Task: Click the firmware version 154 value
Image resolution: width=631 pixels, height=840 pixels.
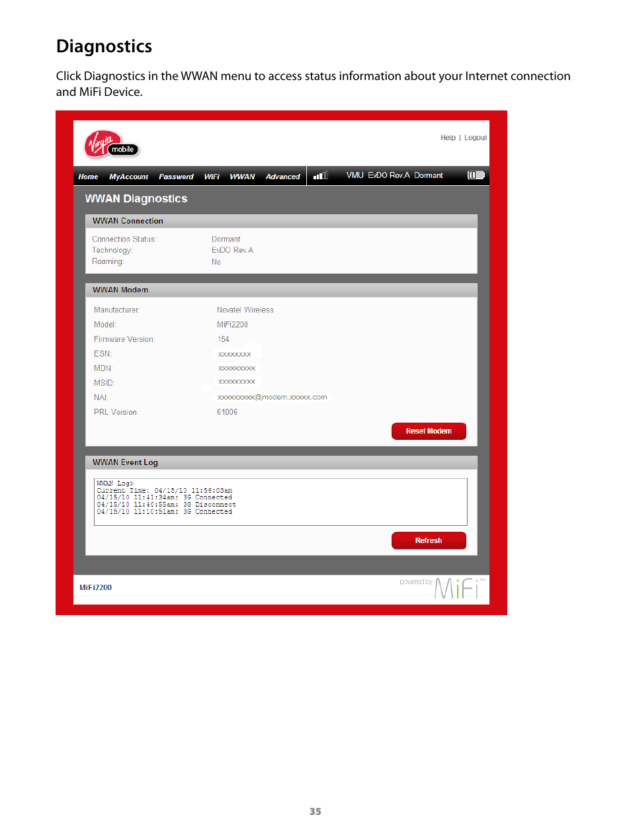Action: click(223, 339)
